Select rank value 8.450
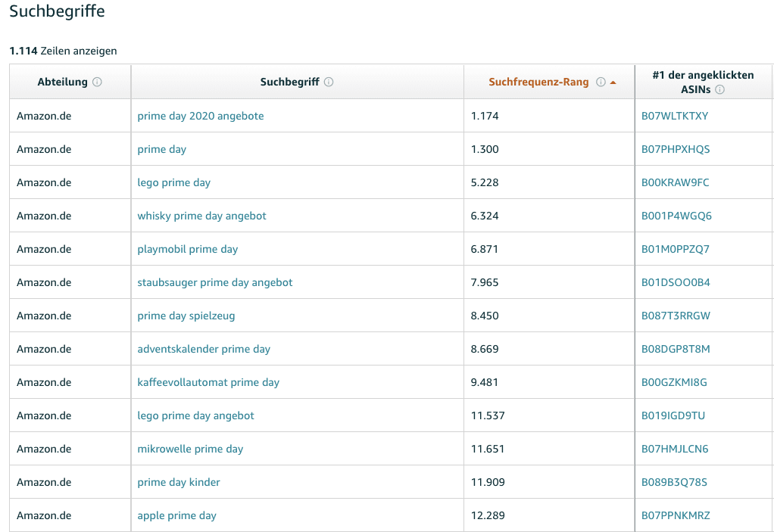 pos(484,316)
